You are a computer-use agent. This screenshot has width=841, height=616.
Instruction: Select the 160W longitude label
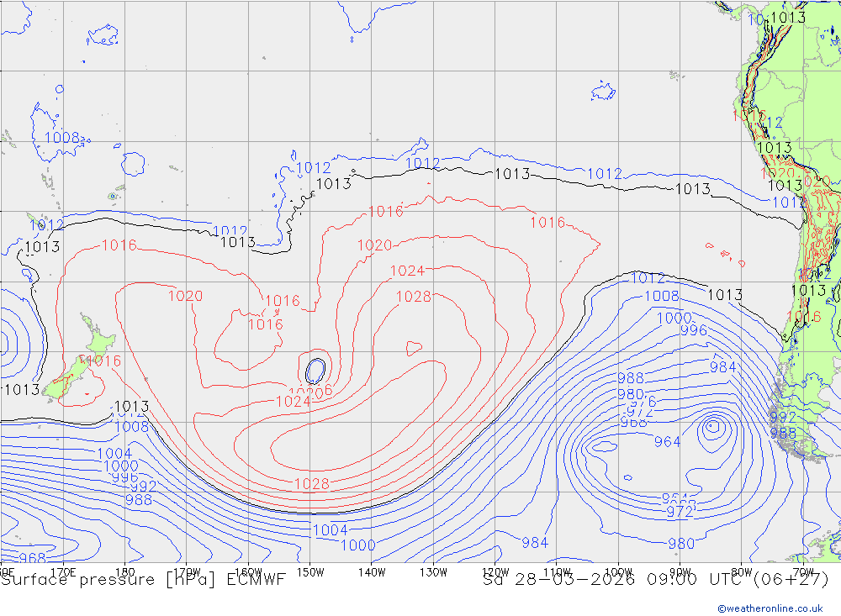click(248, 572)
